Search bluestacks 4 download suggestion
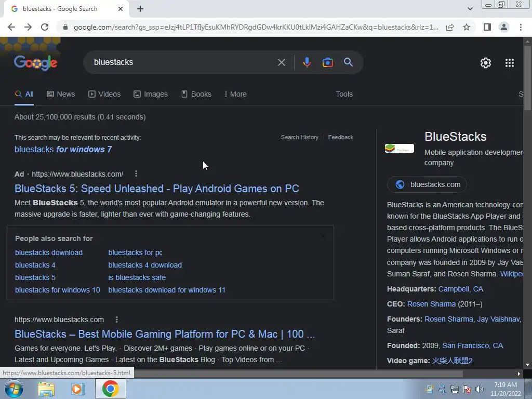The width and height of the screenshot is (532, 399). (x=145, y=265)
